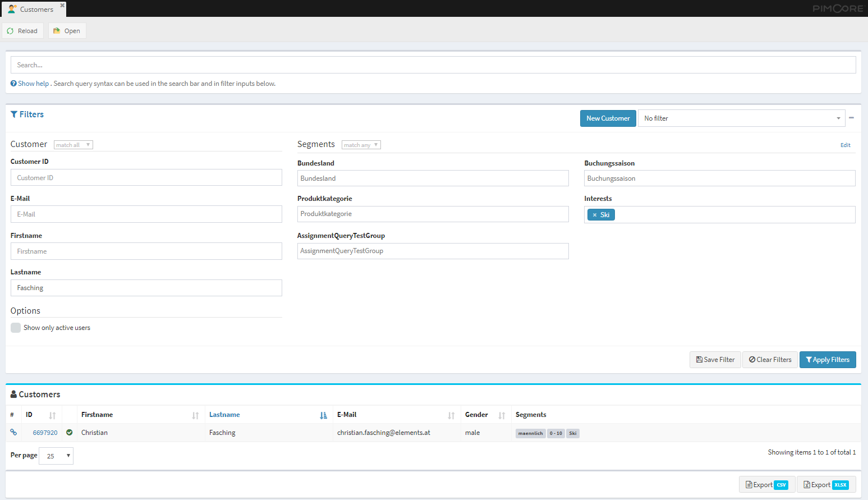This screenshot has height=500, width=868.
Task: Sort the Gender column
Action: click(502, 415)
